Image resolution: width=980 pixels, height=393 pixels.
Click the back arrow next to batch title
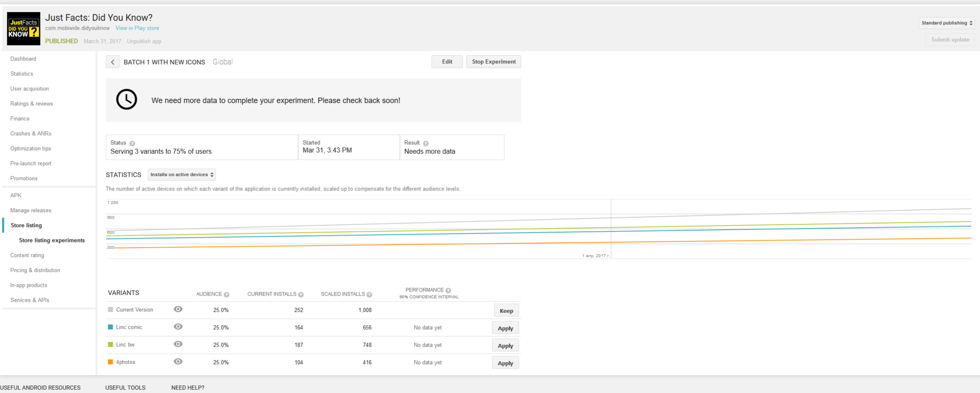click(x=112, y=62)
